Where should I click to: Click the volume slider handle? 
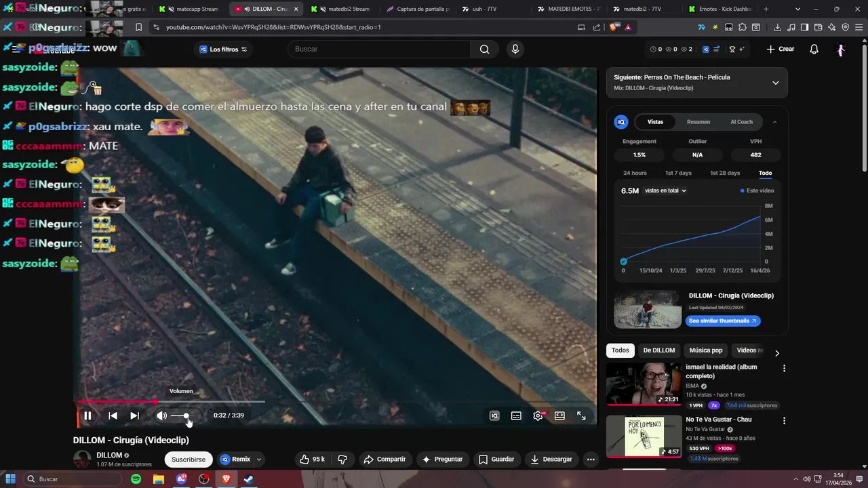click(186, 415)
